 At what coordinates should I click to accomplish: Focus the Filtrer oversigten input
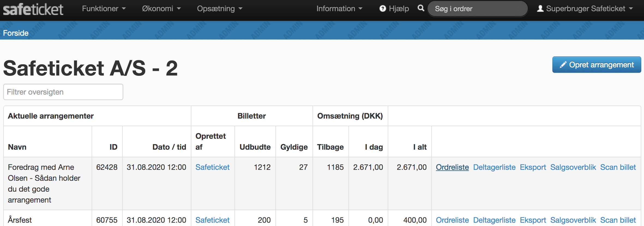click(x=63, y=92)
